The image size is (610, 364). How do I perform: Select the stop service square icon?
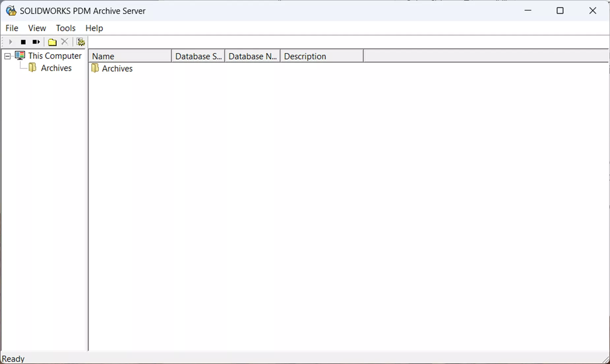point(23,42)
